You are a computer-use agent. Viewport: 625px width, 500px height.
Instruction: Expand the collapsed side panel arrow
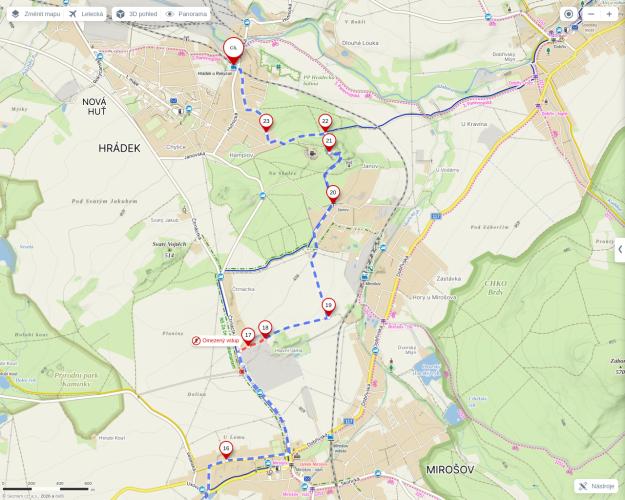coord(619,249)
